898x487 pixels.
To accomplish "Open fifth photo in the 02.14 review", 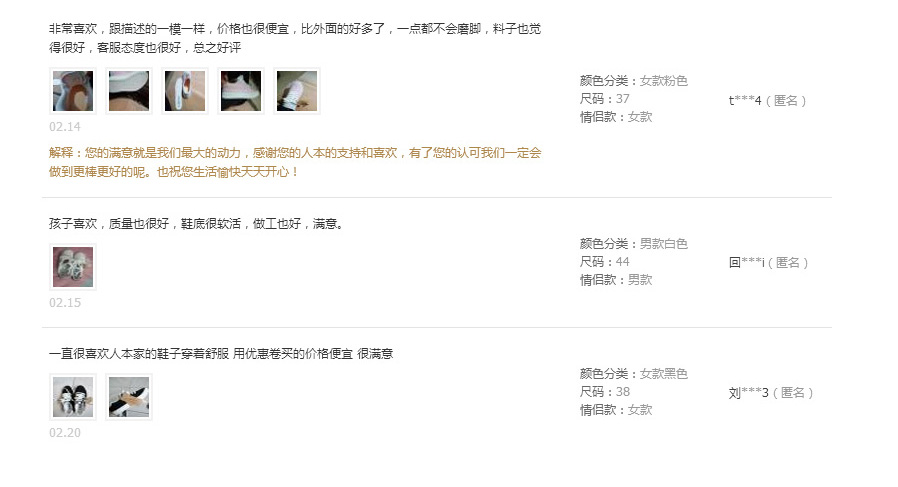I will click(297, 91).
